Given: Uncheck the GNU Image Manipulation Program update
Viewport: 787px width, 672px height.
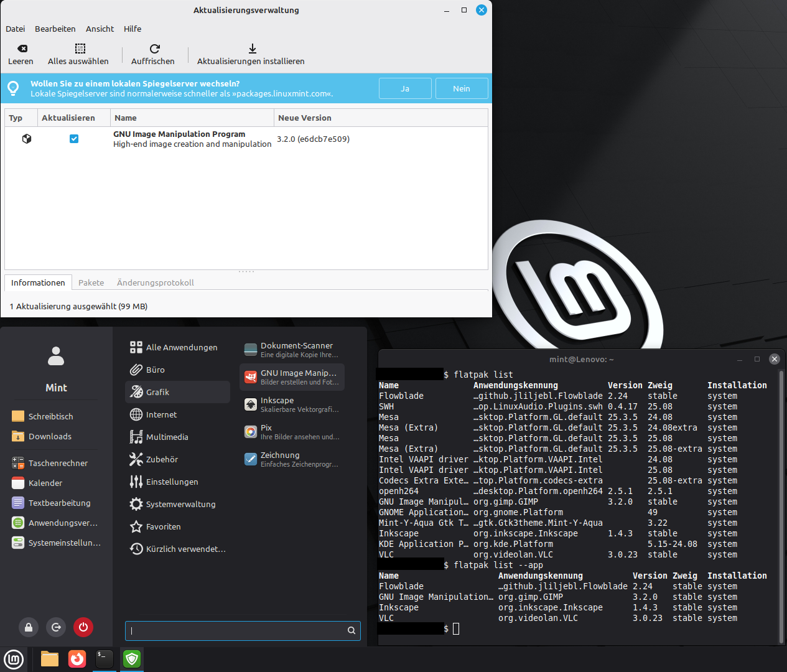Looking at the screenshot, I should (x=74, y=139).
